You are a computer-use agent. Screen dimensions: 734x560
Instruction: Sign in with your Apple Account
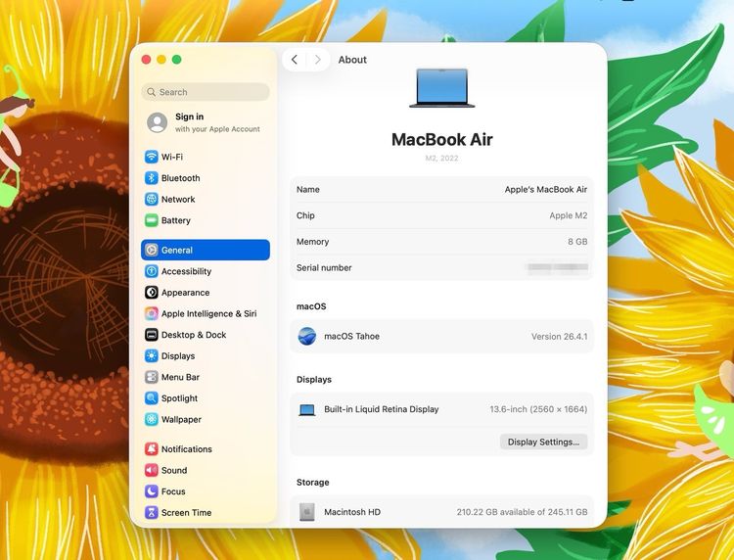tap(206, 122)
